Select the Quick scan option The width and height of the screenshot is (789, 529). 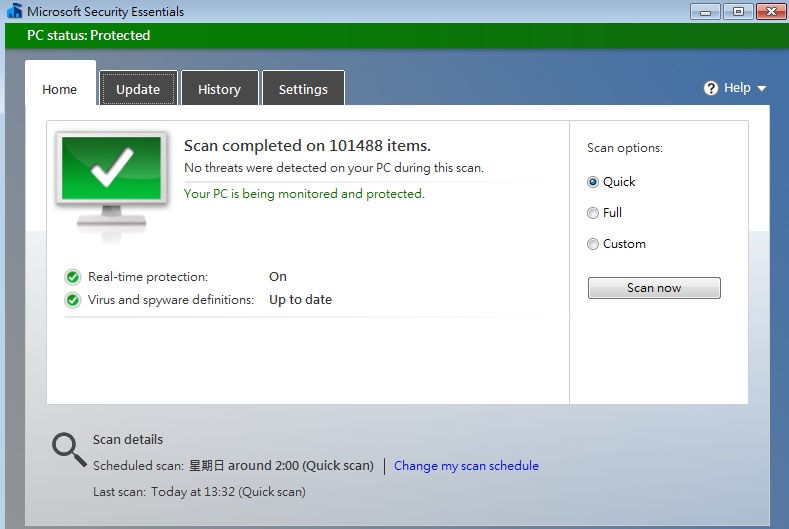593,182
